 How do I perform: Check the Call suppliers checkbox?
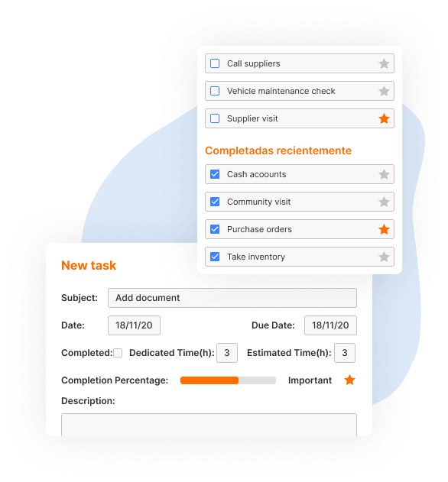click(x=215, y=63)
